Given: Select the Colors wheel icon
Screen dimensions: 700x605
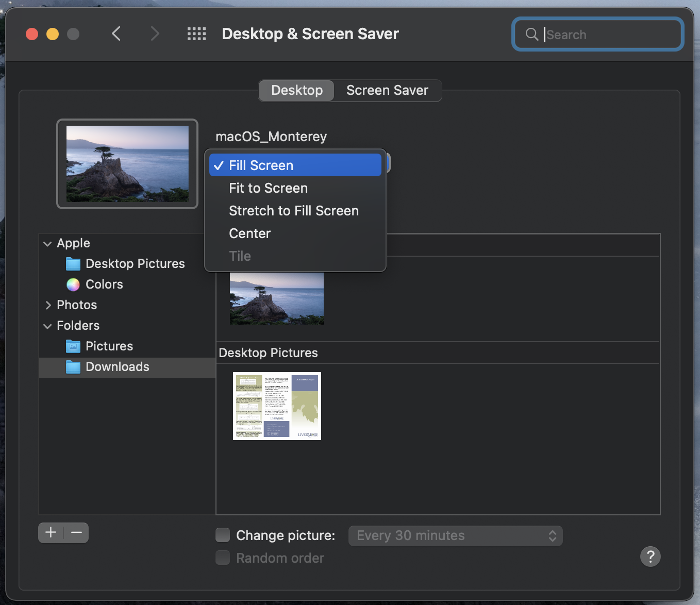Looking at the screenshot, I should tap(73, 284).
